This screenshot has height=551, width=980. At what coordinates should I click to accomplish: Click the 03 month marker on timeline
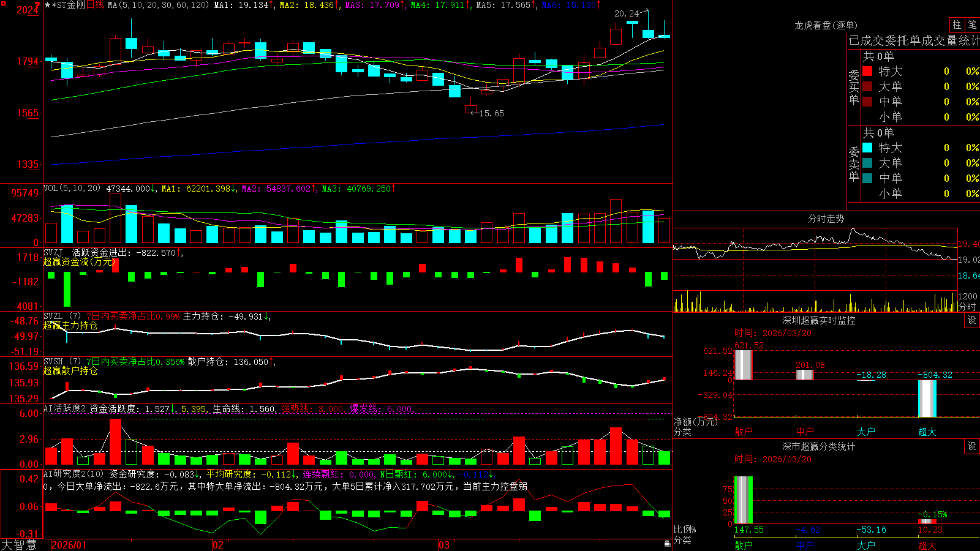tap(444, 545)
